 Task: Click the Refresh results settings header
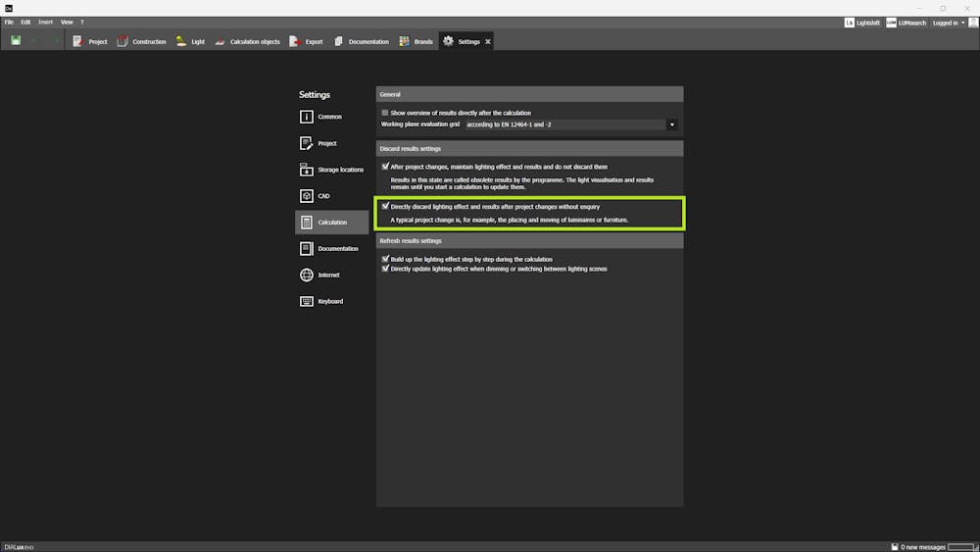pyautogui.click(x=529, y=240)
